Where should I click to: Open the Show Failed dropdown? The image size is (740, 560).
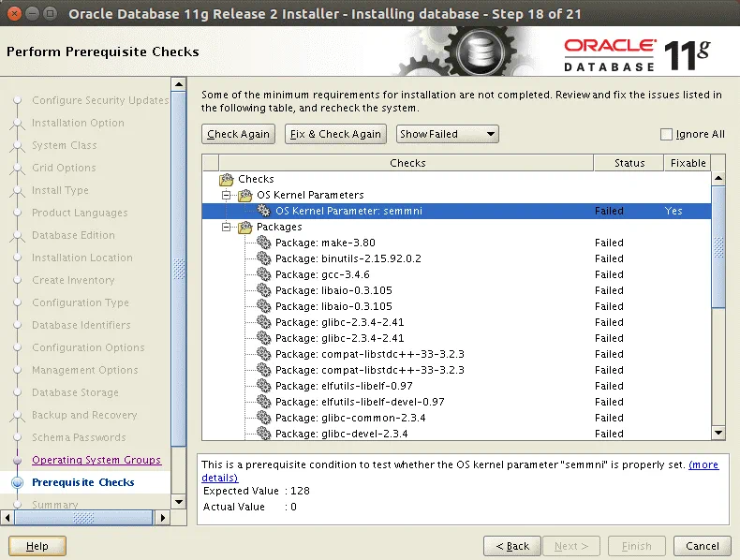447,134
